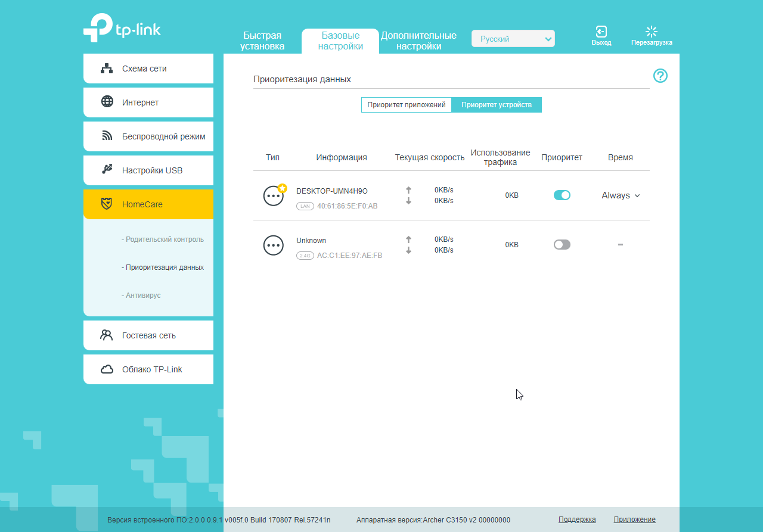
Task: Open Схема сети menu item
Action: pos(148,69)
